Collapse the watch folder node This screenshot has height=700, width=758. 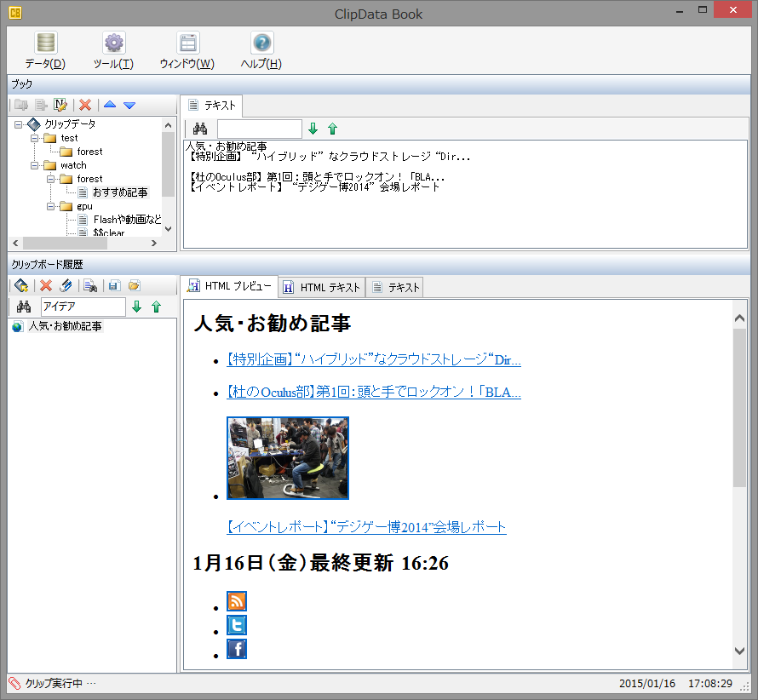coord(34,165)
